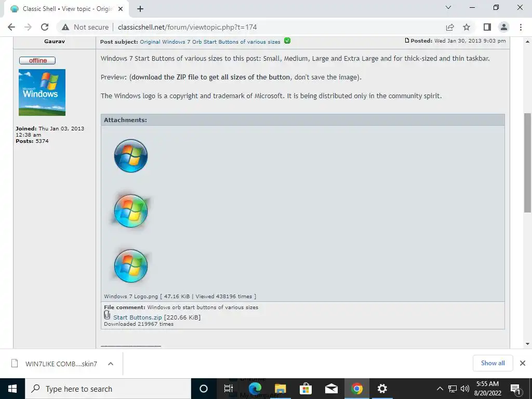Screen dimensions: 532x399
Task: Click the post icon next to Posted date
Action: [407, 41]
